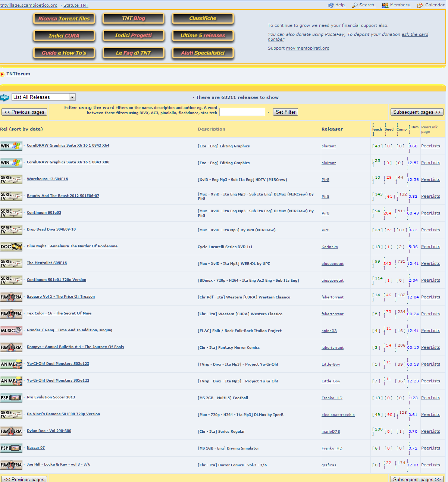Click ANIME icon beside Yu-Gi-Oh S05e123
Image resolution: width=448 pixels, height=482 pixels.
(11, 364)
